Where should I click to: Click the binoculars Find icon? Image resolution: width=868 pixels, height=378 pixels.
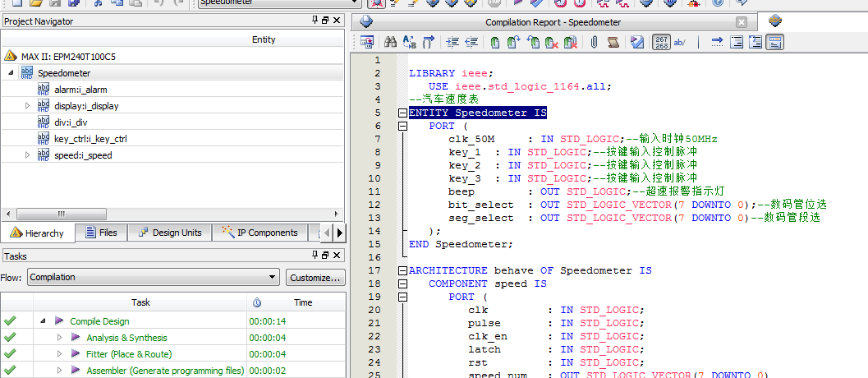coord(391,42)
